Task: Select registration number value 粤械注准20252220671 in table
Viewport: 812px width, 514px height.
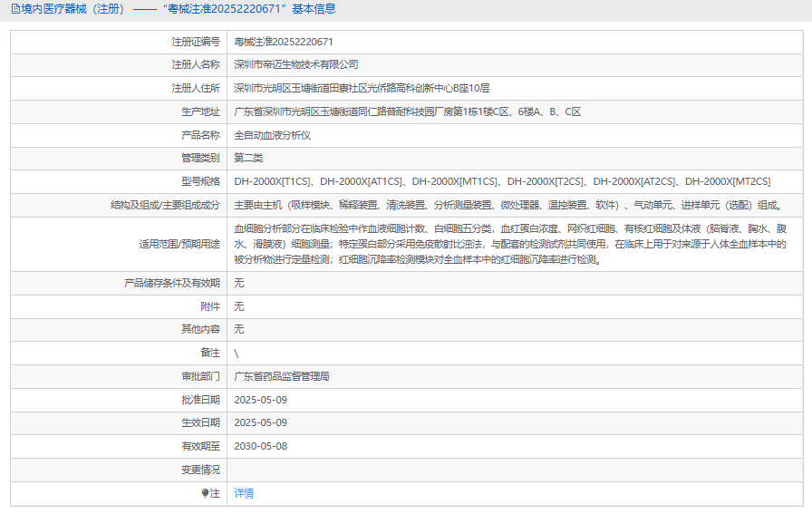Action: pyautogui.click(x=284, y=42)
